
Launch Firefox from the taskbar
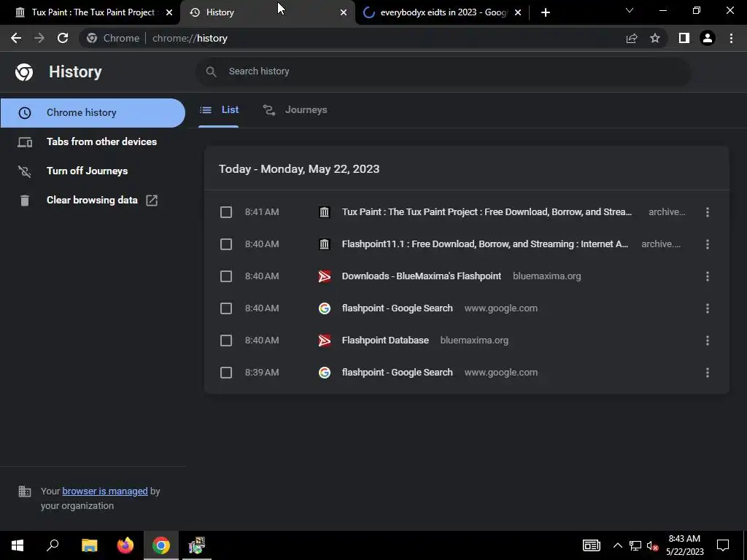point(125,545)
